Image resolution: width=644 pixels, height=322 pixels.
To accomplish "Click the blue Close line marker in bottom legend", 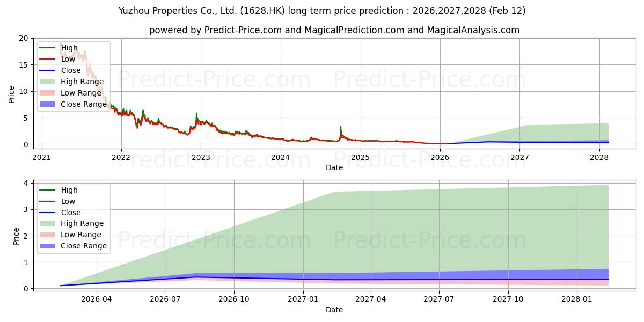I will 48,213.
